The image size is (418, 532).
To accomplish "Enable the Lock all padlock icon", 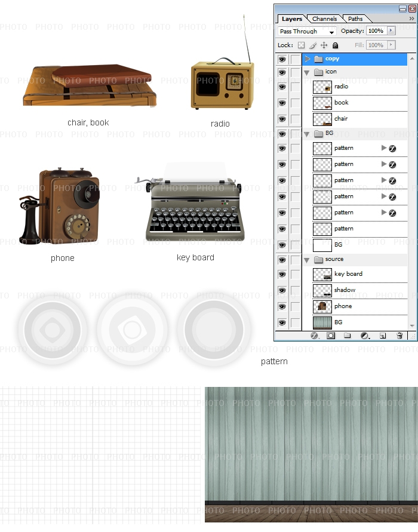I will 336,45.
